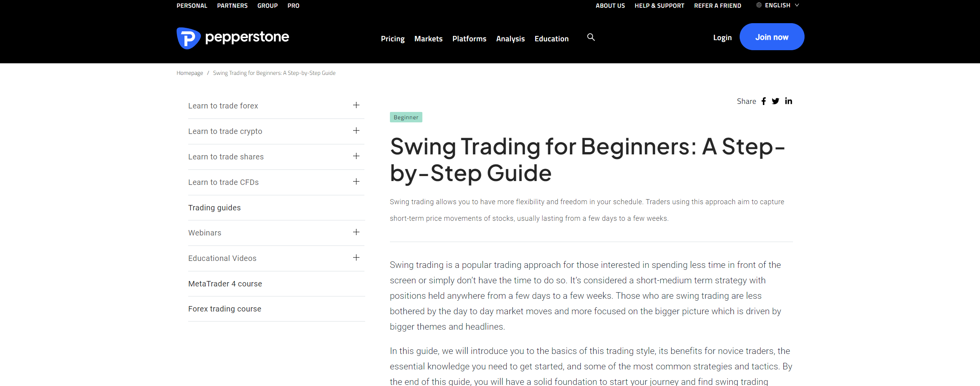Open the Education menu

click(x=551, y=39)
